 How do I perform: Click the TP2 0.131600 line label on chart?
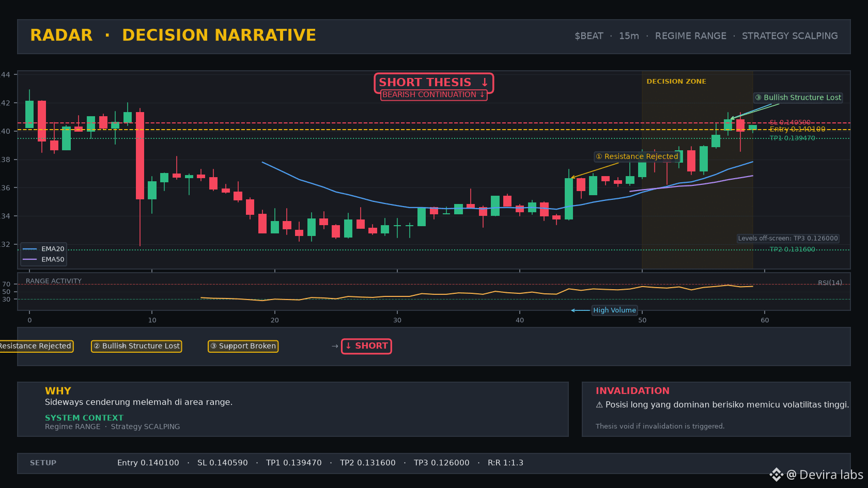(x=792, y=249)
